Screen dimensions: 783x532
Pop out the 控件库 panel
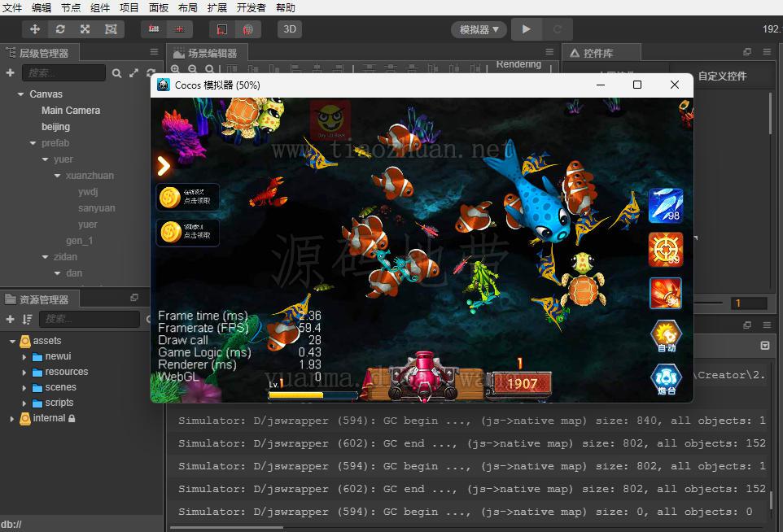[747, 52]
